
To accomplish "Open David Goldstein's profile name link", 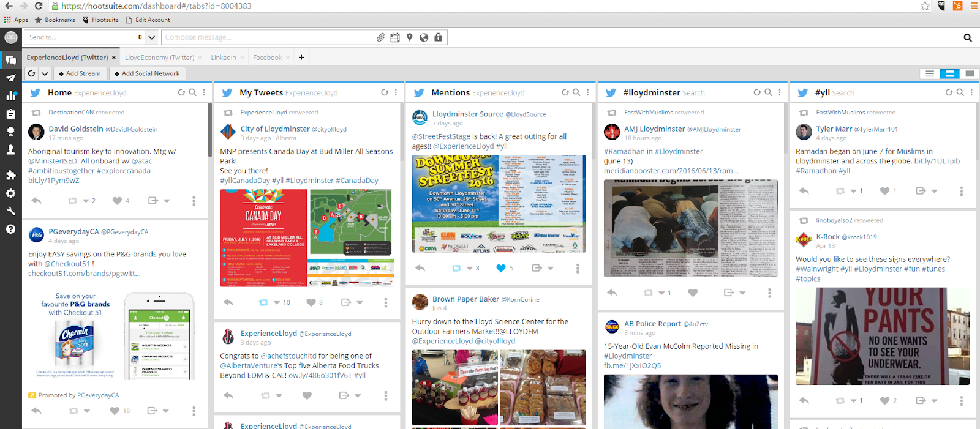I will (x=76, y=129).
